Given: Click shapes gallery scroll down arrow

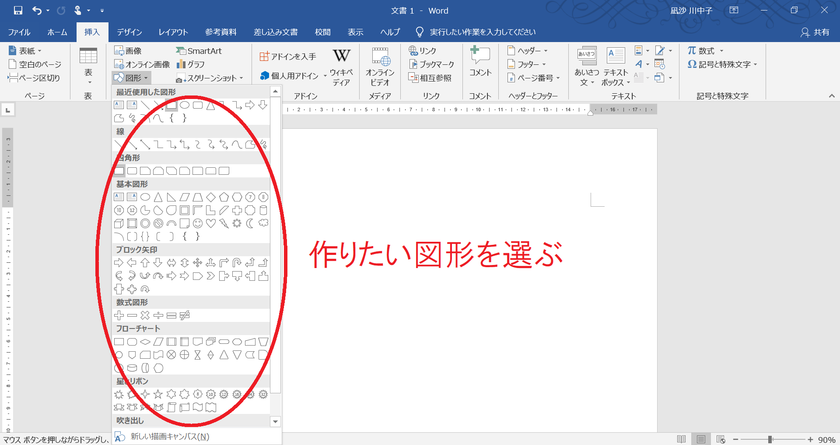Looking at the screenshot, I should [x=275, y=421].
